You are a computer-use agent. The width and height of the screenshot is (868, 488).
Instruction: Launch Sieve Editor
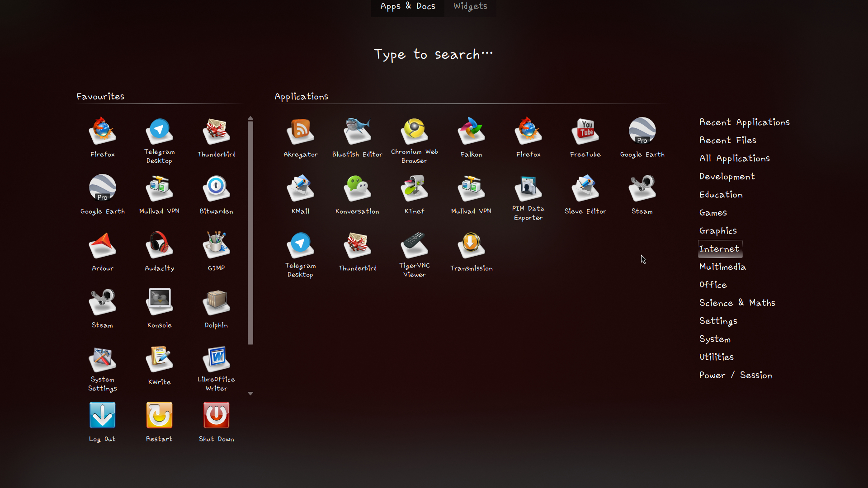tap(585, 195)
